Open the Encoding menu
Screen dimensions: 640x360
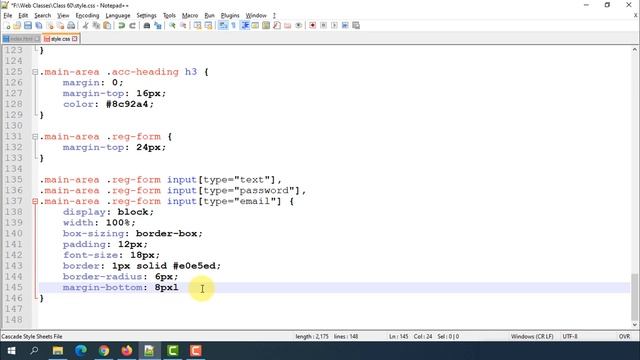87,16
